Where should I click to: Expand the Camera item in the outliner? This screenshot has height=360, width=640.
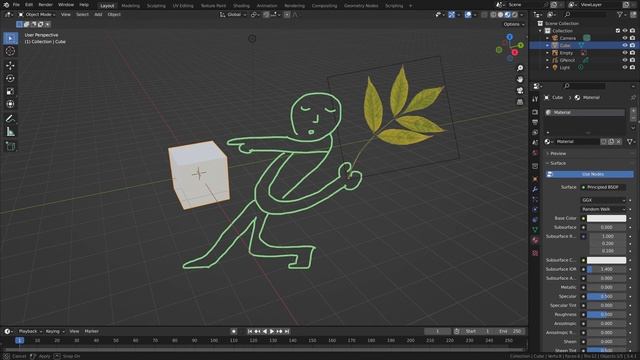[547, 38]
